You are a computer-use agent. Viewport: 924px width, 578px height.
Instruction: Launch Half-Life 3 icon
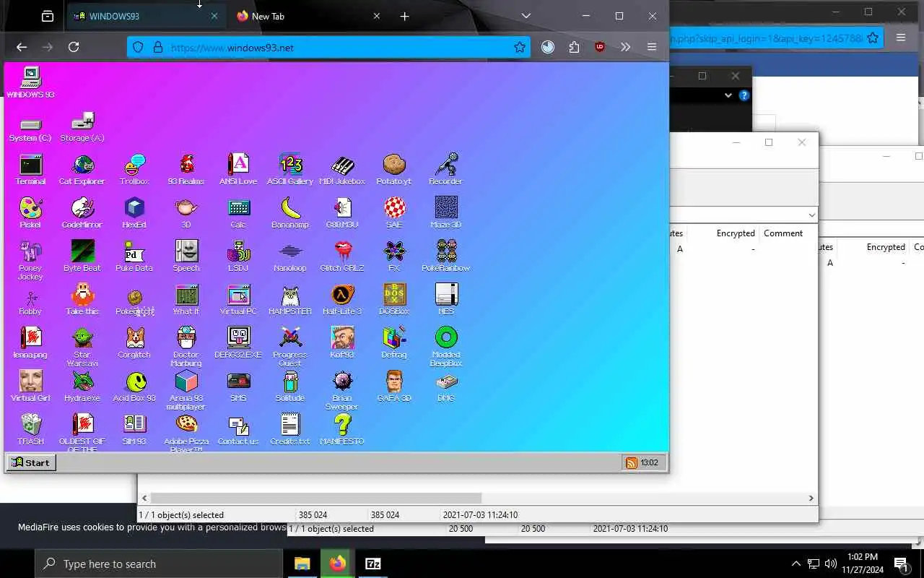point(342,299)
